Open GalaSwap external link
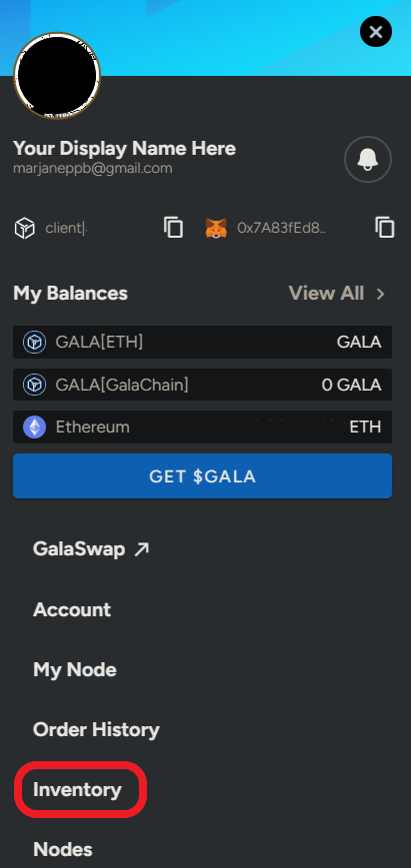 [91, 549]
